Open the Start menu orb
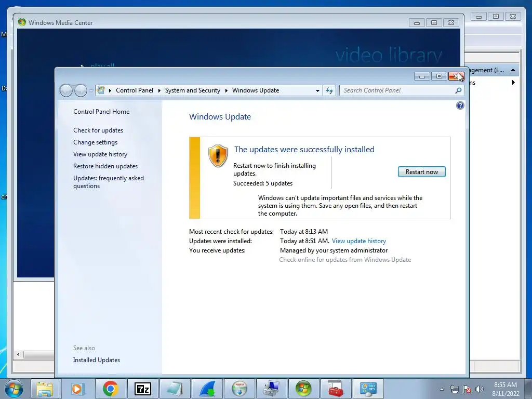 (x=14, y=389)
